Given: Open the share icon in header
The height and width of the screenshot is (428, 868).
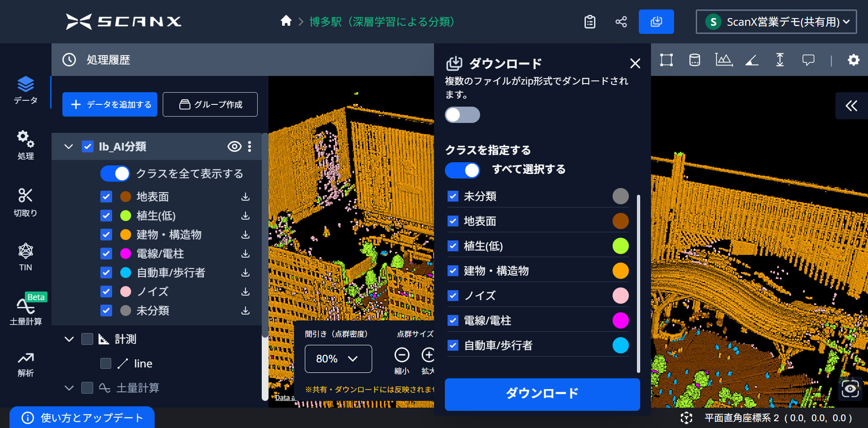Looking at the screenshot, I should (x=621, y=22).
